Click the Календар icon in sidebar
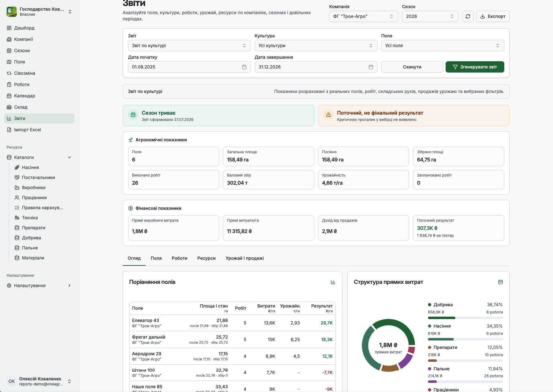Screen dimensions: 553x392 coord(9,96)
